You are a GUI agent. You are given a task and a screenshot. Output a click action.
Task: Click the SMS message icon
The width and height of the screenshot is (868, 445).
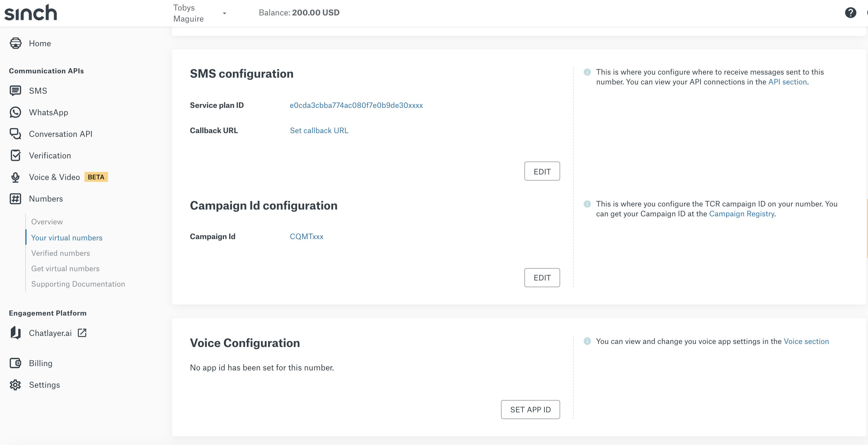[x=15, y=91]
